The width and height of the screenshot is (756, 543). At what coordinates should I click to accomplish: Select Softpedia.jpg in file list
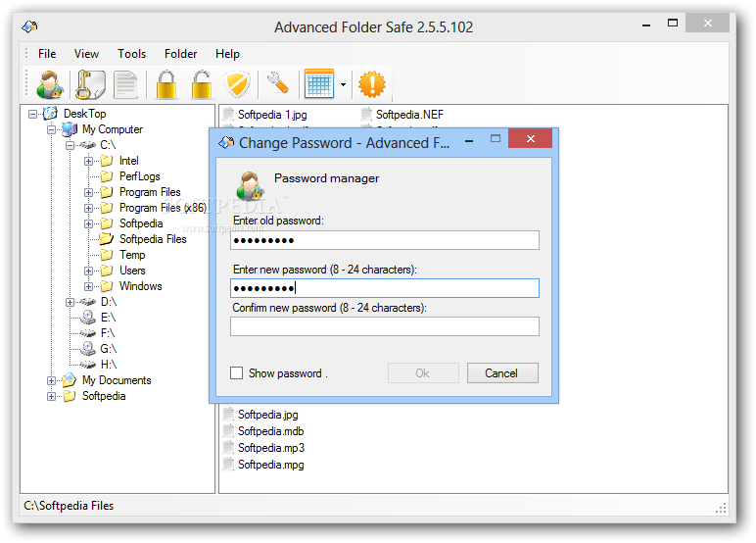(268, 415)
